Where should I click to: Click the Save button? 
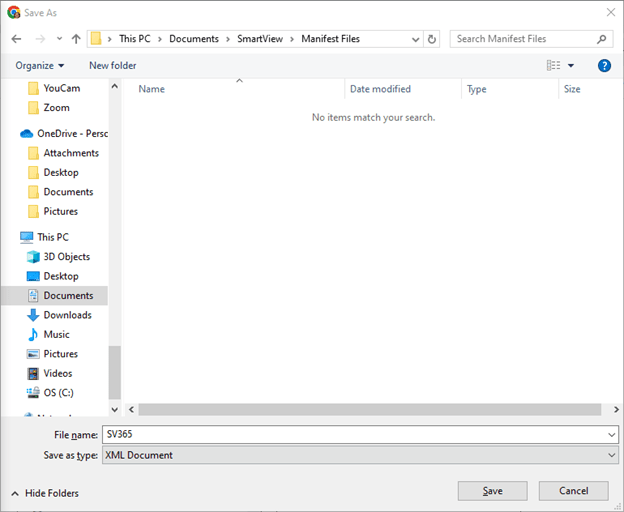492,491
